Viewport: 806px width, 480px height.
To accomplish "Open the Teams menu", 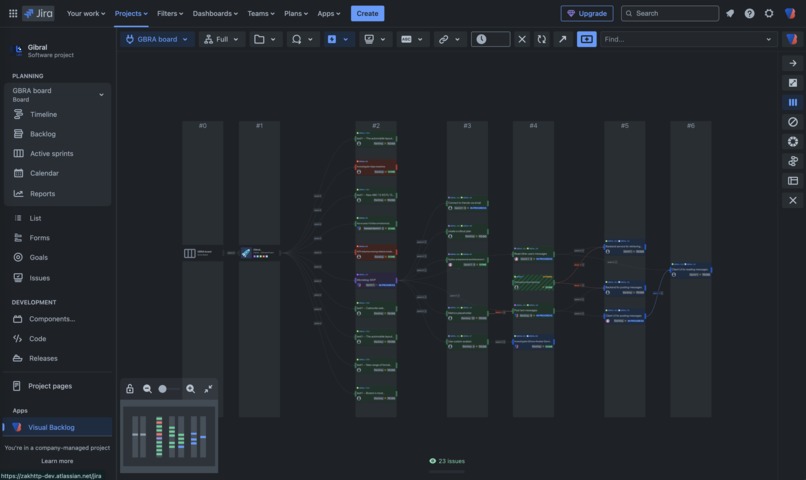I will click(261, 13).
